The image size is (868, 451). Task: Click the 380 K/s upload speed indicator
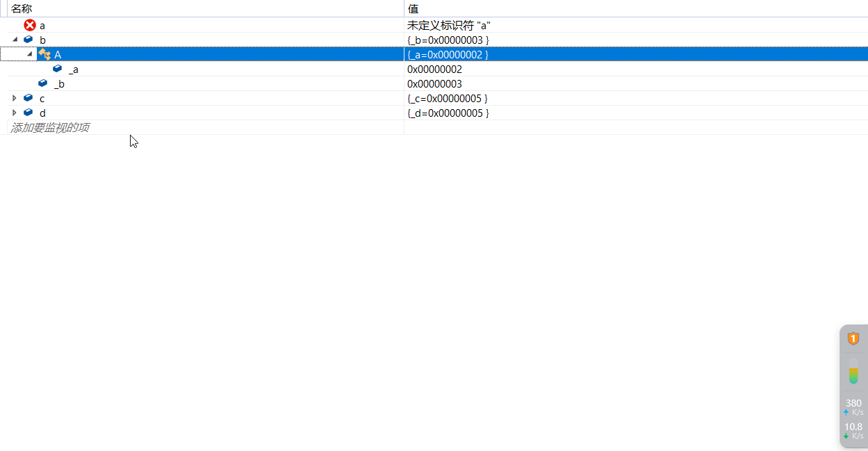[x=853, y=407]
